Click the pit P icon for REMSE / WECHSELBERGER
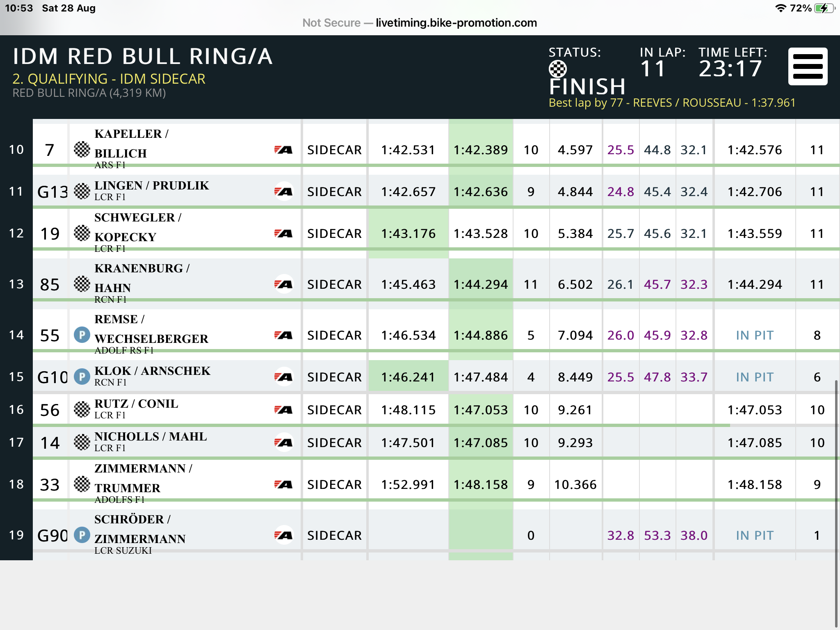 (82, 335)
